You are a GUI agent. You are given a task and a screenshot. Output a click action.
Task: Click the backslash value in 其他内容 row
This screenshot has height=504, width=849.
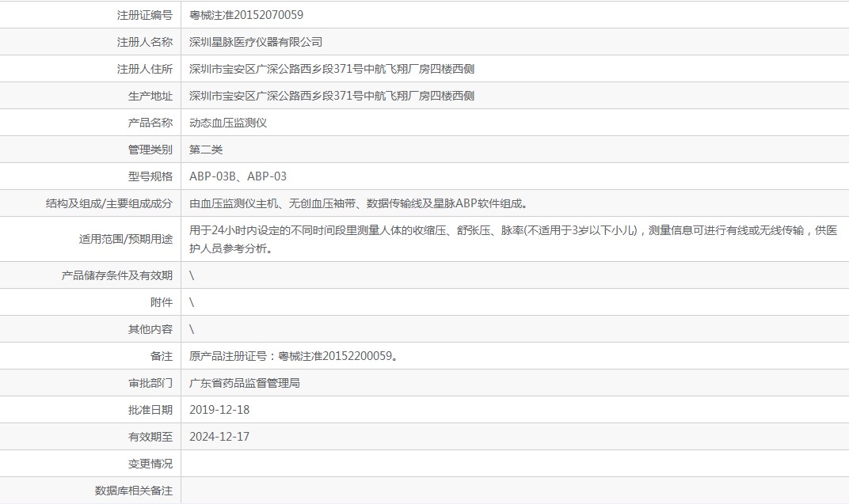(x=192, y=329)
